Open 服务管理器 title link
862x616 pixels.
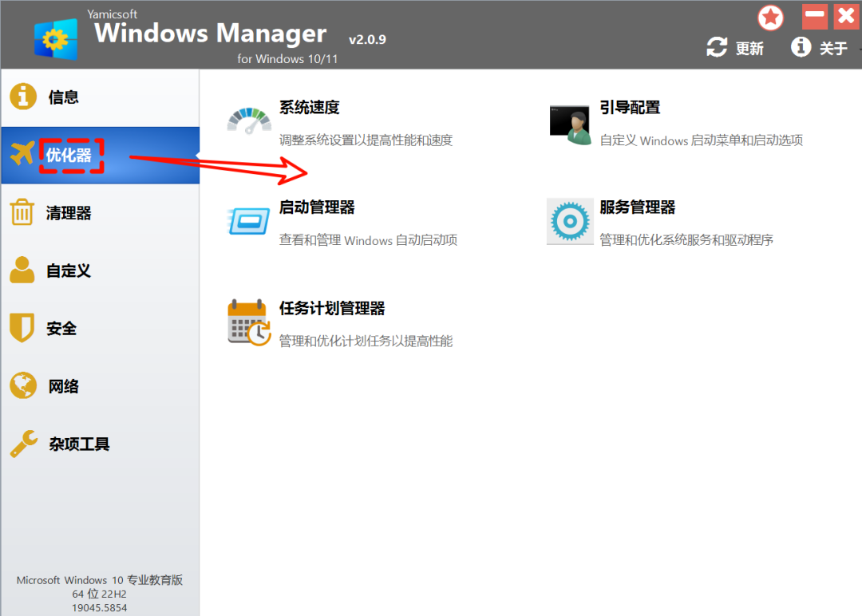[637, 207]
